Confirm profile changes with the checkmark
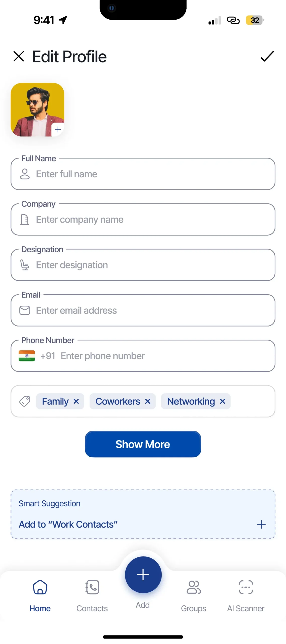The height and width of the screenshot is (644, 286). pos(267,56)
